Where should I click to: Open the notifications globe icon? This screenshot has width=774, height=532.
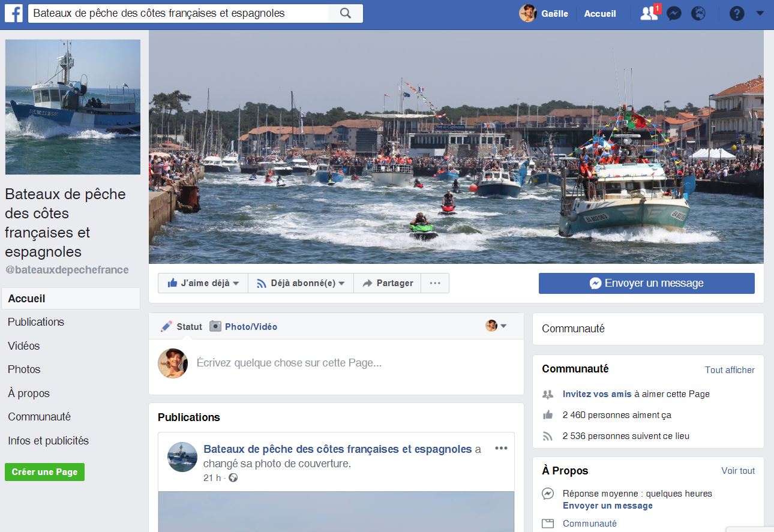coord(698,13)
